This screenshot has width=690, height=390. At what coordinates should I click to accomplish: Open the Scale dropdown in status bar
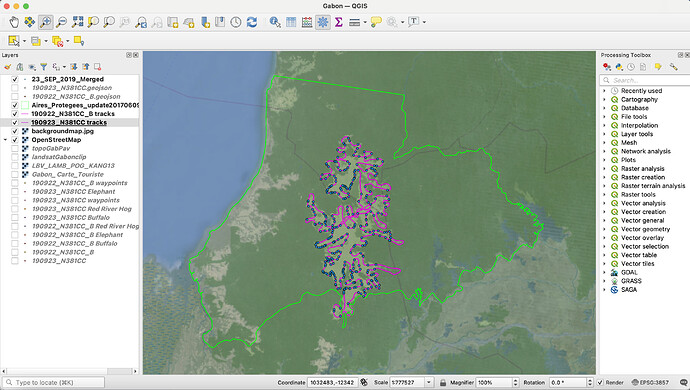429,383
